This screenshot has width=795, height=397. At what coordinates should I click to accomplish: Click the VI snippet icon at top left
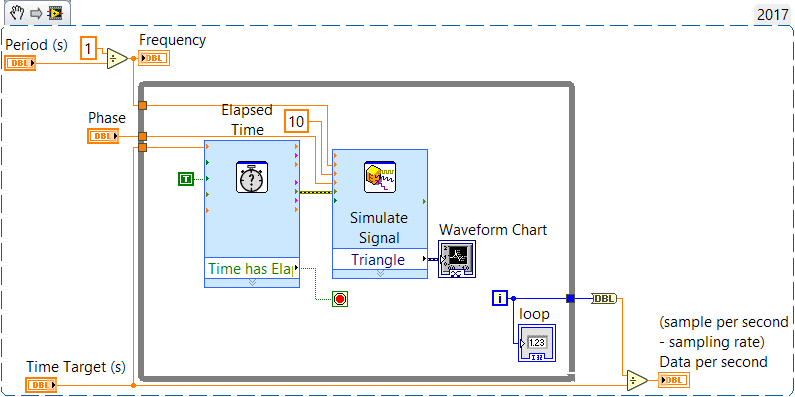coord(55,13)
